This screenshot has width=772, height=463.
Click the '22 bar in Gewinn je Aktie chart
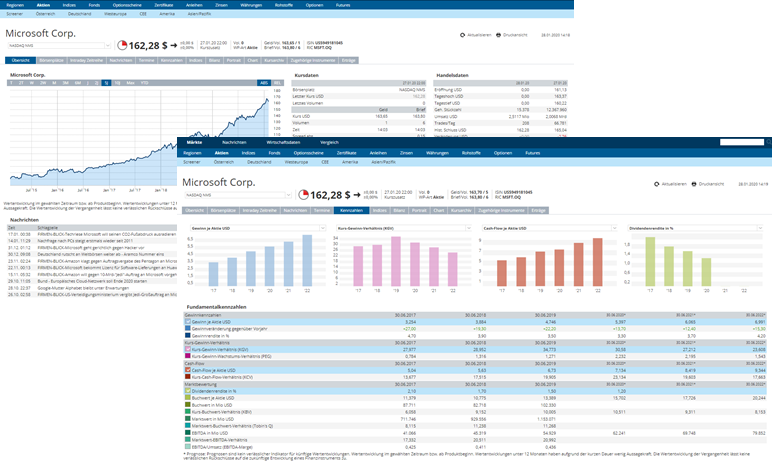point(307,261)
